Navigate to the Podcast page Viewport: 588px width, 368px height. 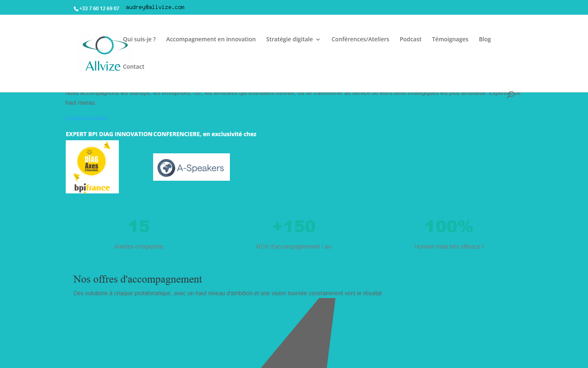coord(410,39)
